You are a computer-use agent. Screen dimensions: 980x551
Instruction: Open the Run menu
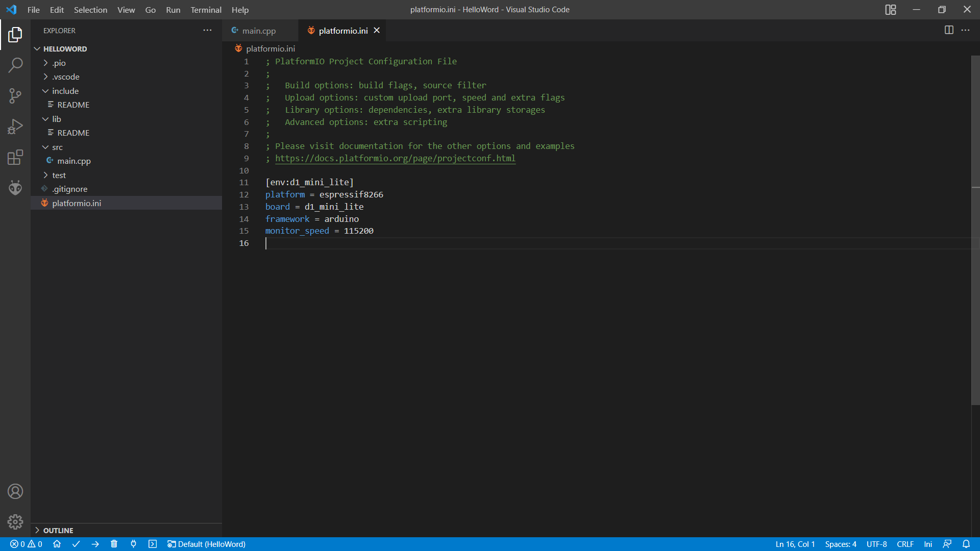(173, 10)
